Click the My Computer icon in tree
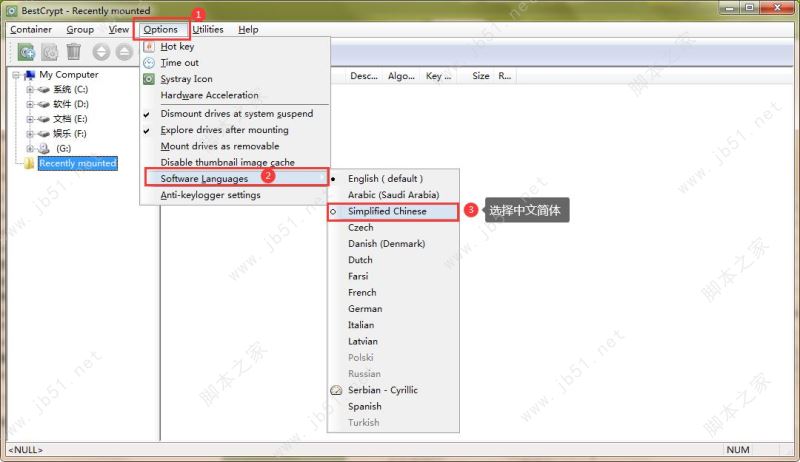 click(30, 75)
